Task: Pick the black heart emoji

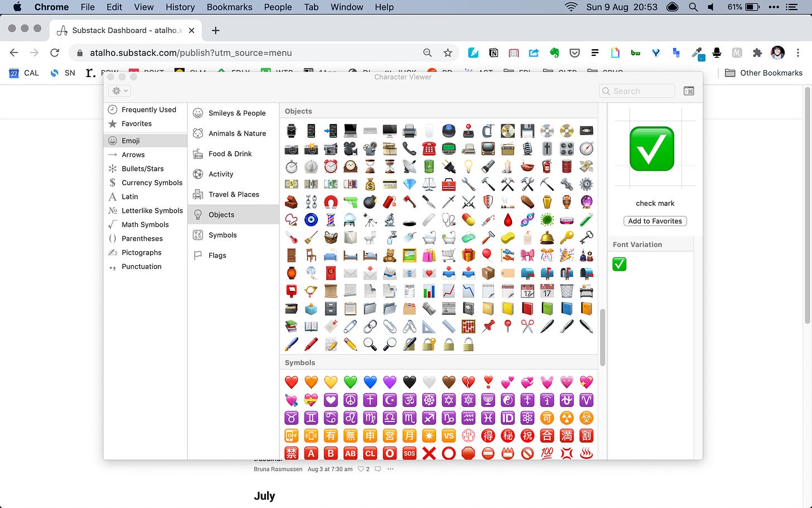Action: click(409, 382)
